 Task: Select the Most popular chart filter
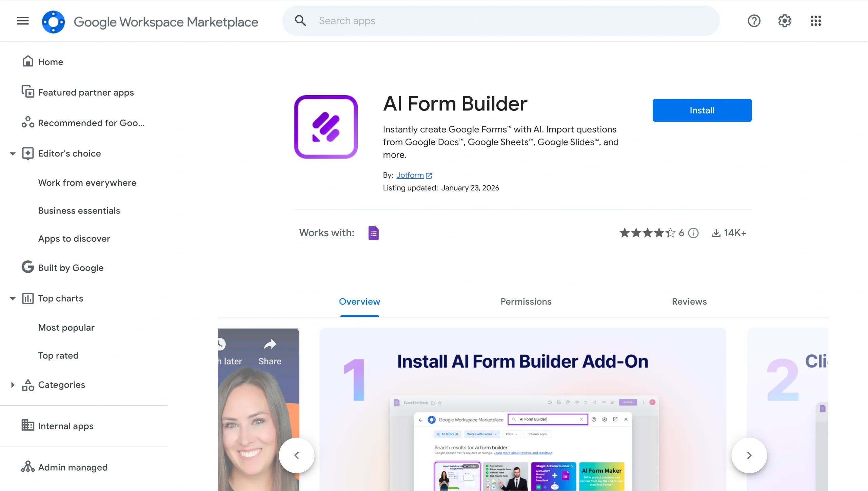coord(66,328)
